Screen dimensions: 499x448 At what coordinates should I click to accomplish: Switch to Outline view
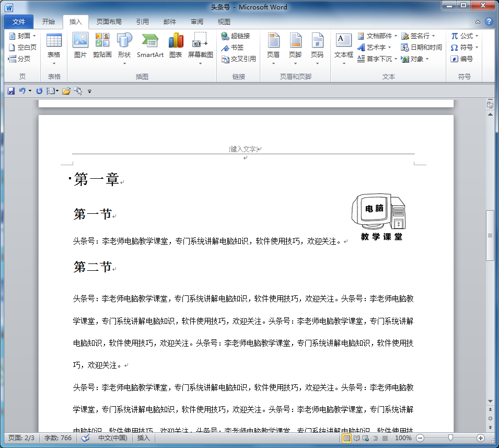[x=376, y=438]
